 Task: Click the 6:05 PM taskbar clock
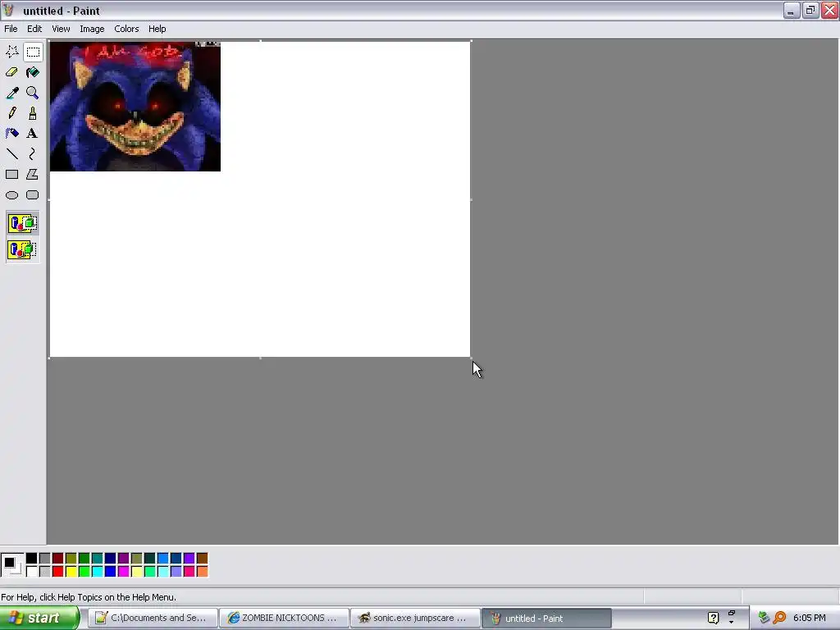click(x=810, y=619)
